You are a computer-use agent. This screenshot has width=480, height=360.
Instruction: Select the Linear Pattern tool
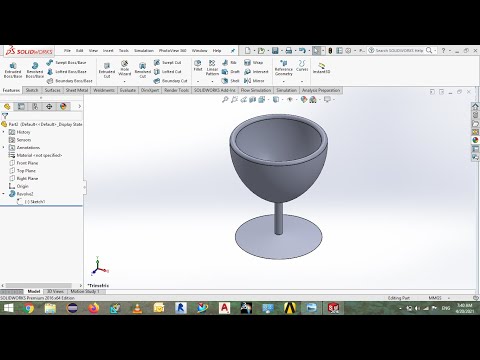click(212, 68)
